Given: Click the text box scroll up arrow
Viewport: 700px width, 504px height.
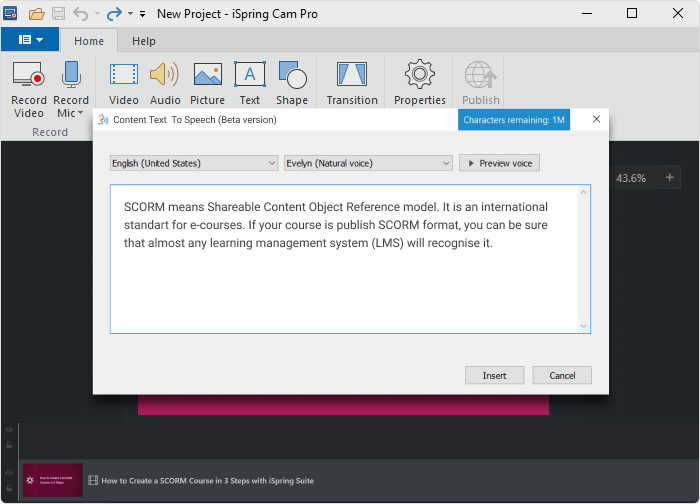Looking at the screenshot, I should [583, 192].
